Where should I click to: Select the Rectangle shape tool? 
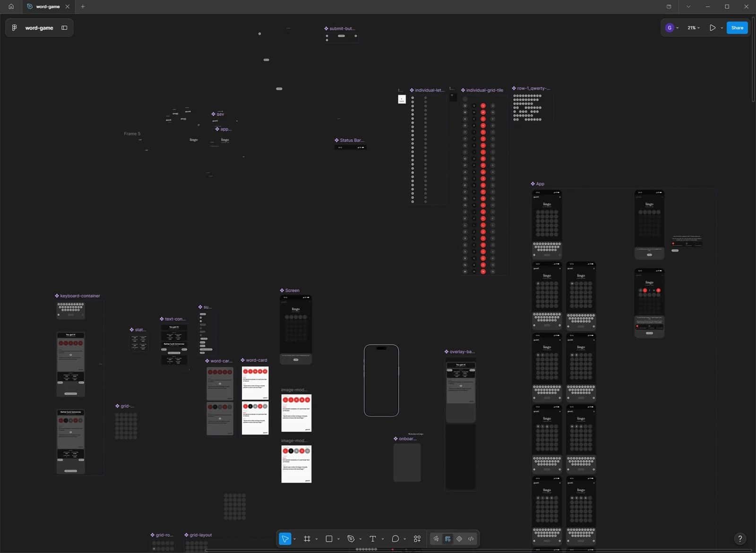point(329,539)
